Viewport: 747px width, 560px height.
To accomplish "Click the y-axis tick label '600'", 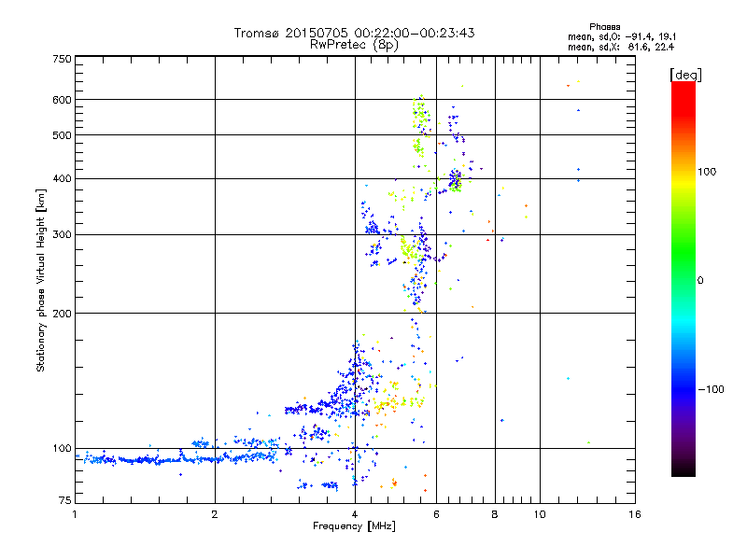I will coord(62,100).
